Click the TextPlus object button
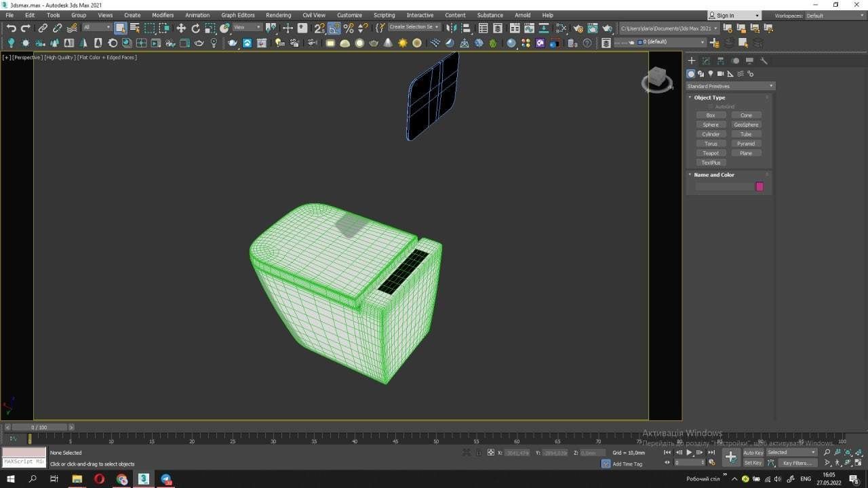 coord(711,163)
